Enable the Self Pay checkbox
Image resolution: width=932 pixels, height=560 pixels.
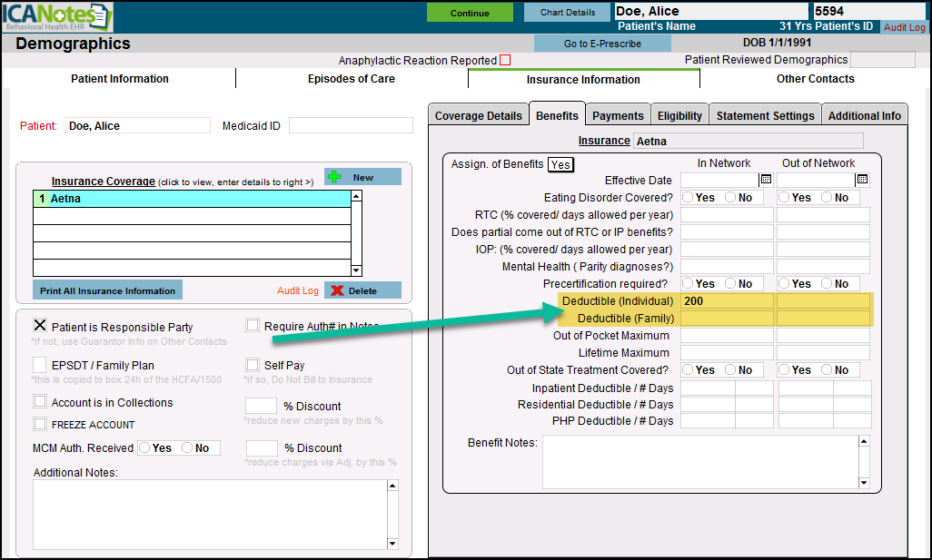[x=253, y=365]
